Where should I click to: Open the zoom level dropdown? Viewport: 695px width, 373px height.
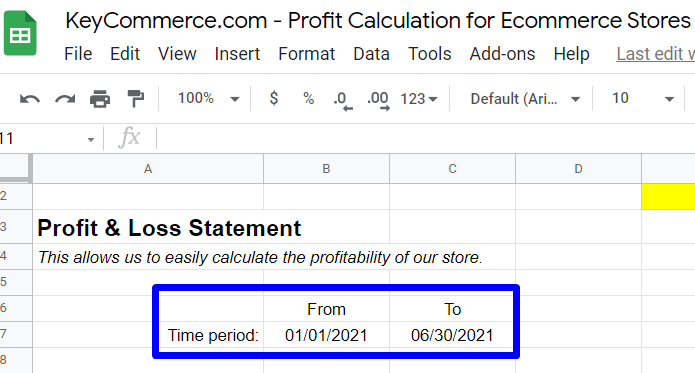pyautogui.click(x=208, y=98)
